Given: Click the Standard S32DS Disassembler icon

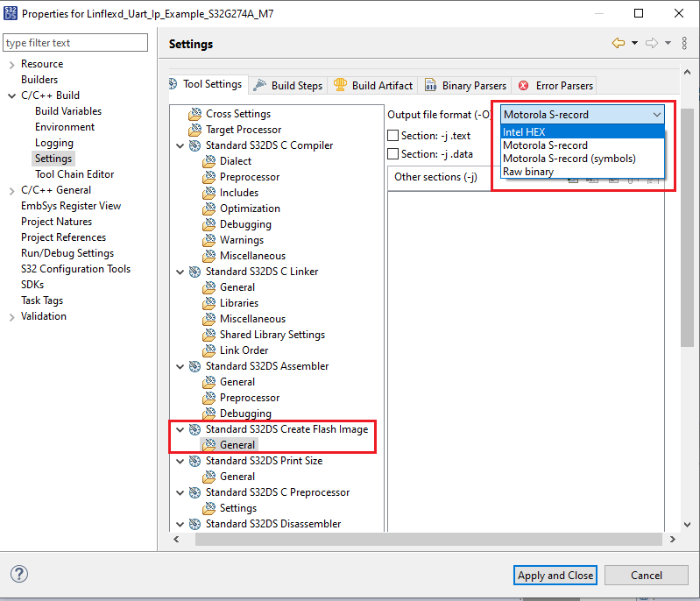Looking at the screenshot, I should (x=194, y=524).
